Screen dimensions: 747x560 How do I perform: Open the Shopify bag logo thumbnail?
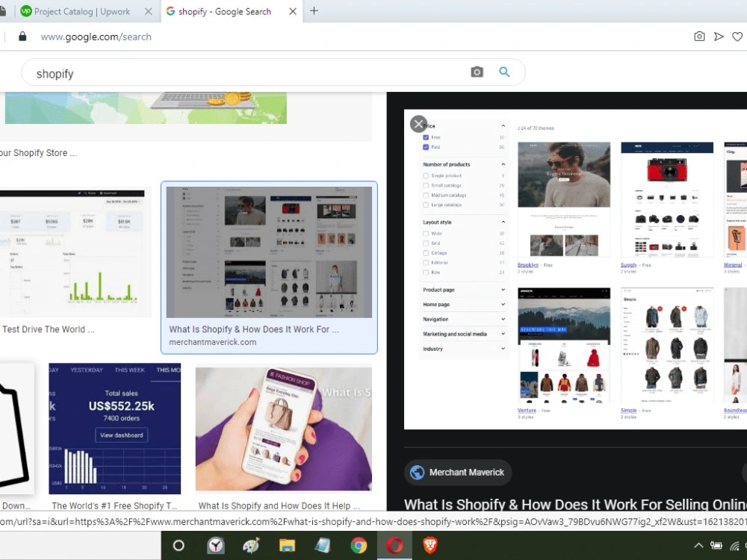click(16, 429)
